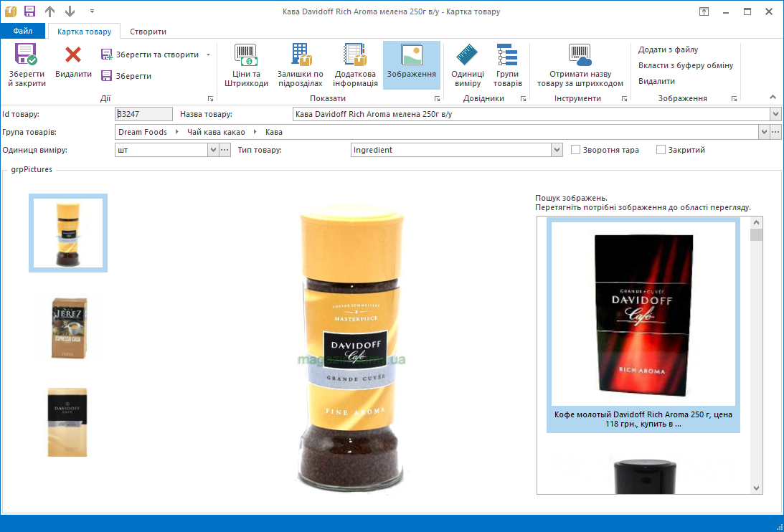Click the application box icon in title bar
784x532 pixels.
pyautogui.click(x=10, y=11)
